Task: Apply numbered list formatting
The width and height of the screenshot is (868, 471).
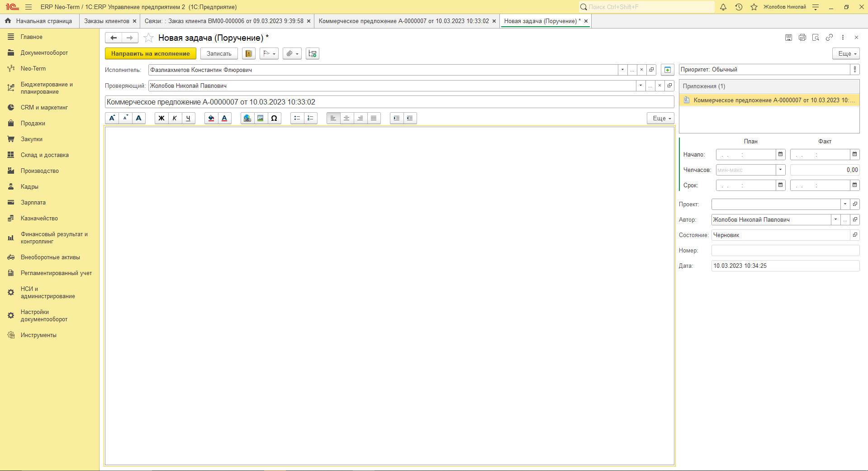Action: point(310,118)
